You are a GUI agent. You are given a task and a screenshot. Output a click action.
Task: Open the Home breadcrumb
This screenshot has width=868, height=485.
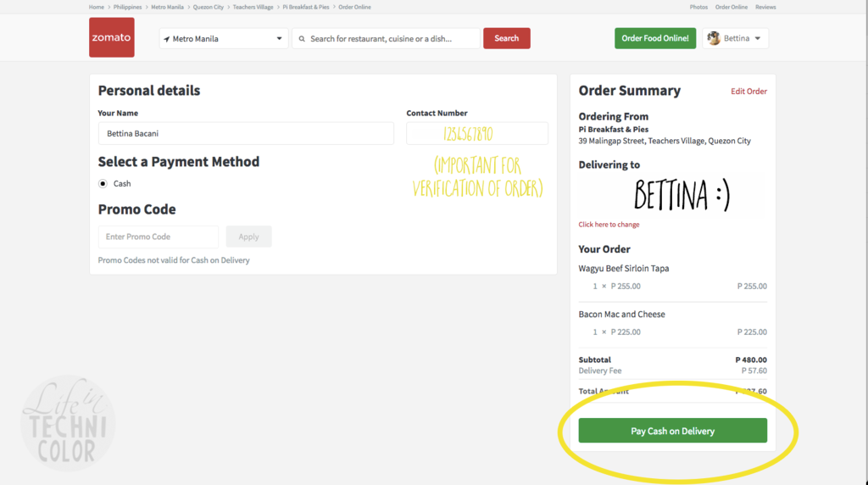coord(97,7)
